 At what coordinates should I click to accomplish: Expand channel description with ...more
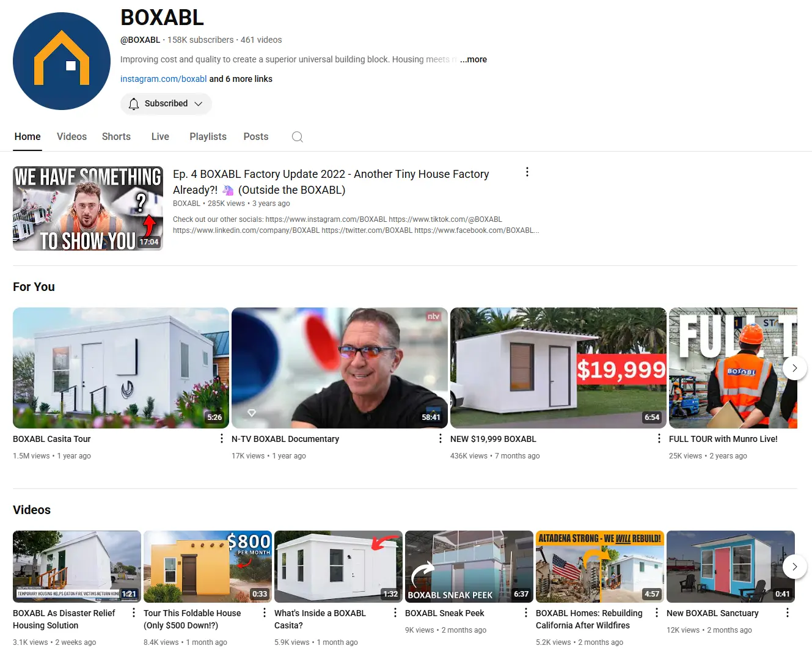pos(474,59)
